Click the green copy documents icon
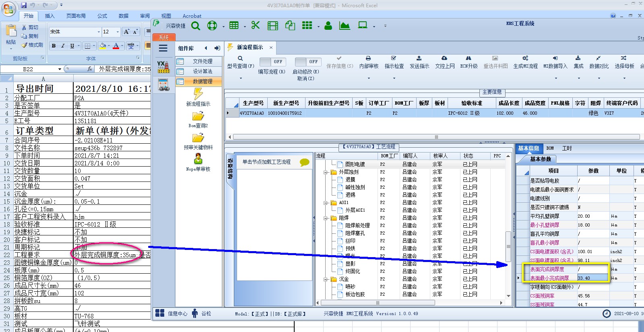Screen dimensions: 644x332 (x=290, y=26)
